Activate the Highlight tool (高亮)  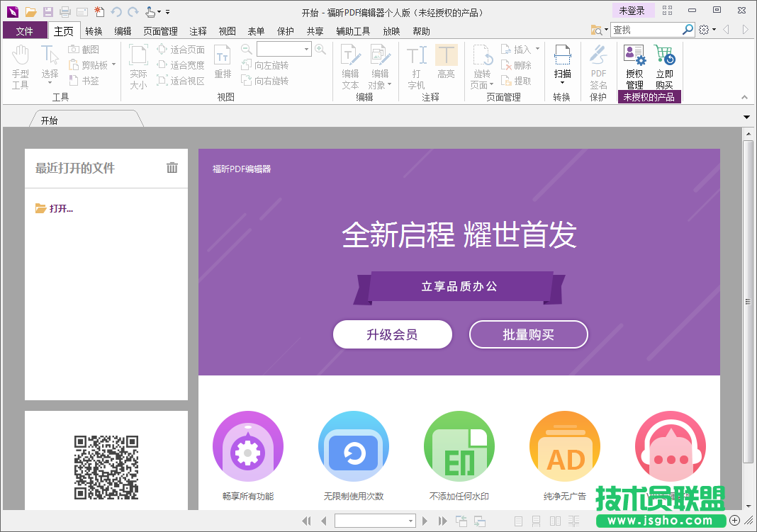coord(445,64)
